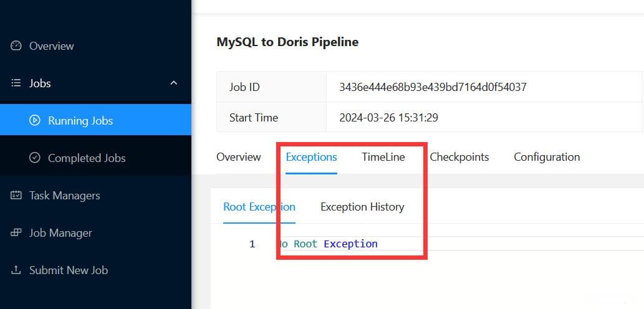
Task: Click the Running Jobs play-circle icon
Action: pyautogui.click(x=35, y=120)
